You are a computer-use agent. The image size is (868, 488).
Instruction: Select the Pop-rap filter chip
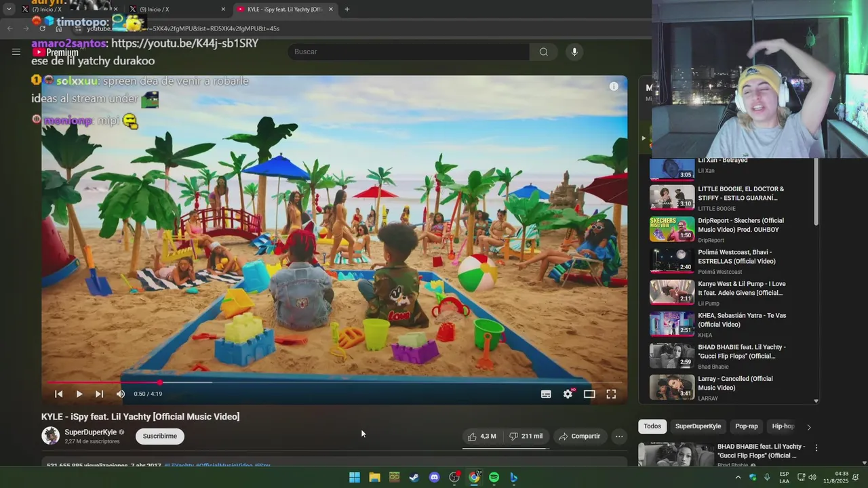747,426
